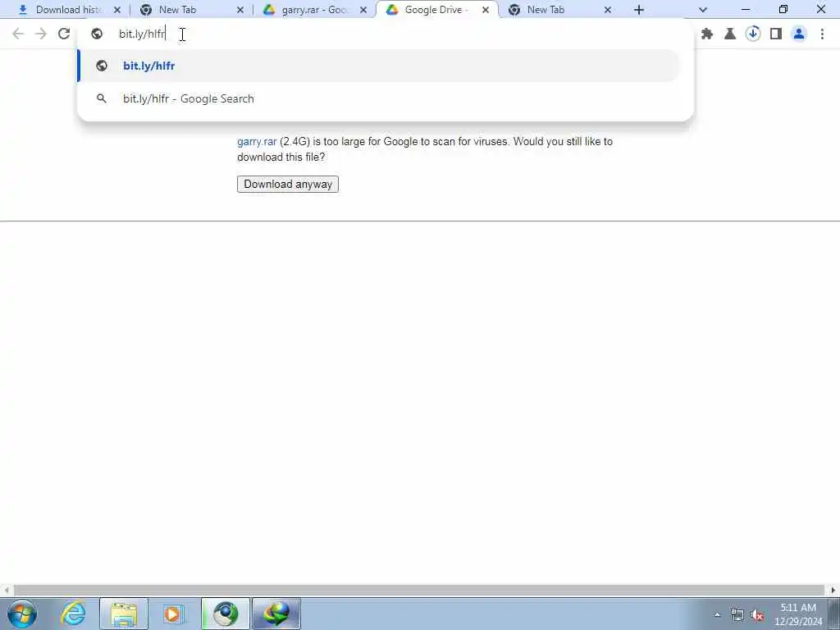This screenshot has width=840, height=630.
Task: Select the bit.ly/hlfr URL suggestion
Action: pos(379,66)
